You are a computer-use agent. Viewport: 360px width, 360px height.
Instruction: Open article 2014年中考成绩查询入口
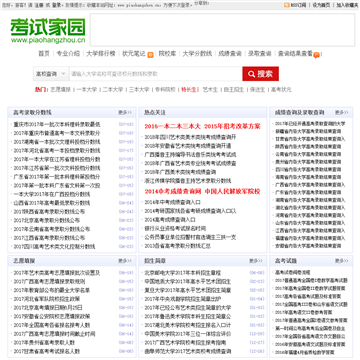pos(172,202)
